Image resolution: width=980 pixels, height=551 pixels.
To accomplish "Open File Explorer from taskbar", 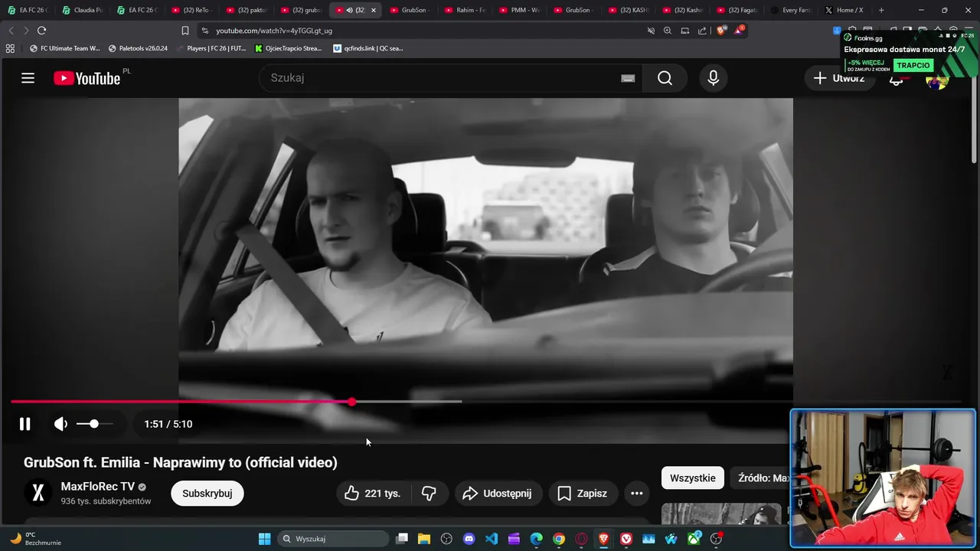I will (x=424, y=539).
